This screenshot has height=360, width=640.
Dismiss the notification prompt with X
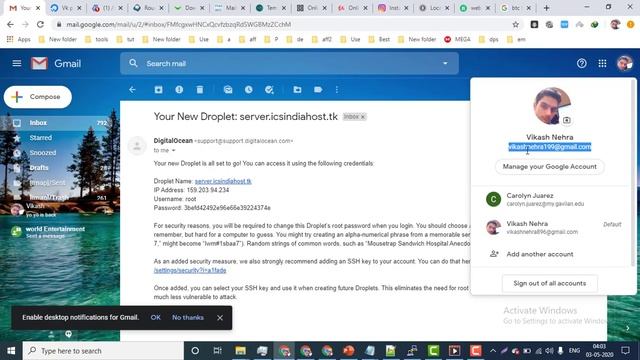point(220,318)
